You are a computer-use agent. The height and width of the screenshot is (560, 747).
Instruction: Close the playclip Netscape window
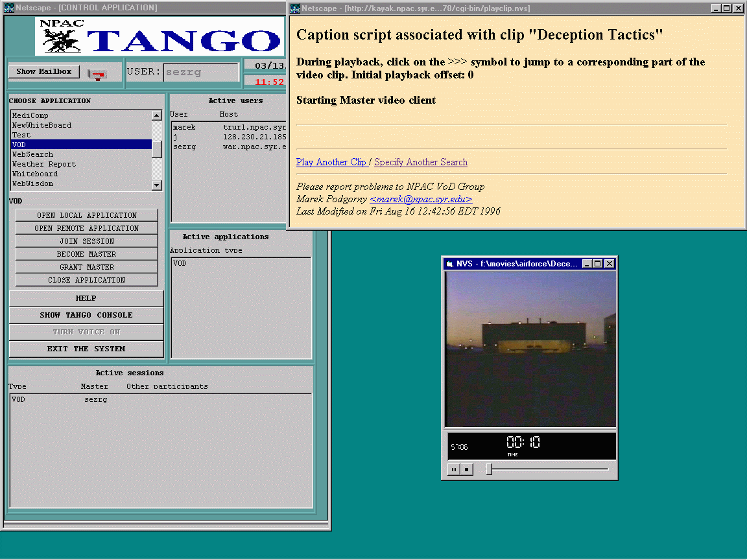737,8
